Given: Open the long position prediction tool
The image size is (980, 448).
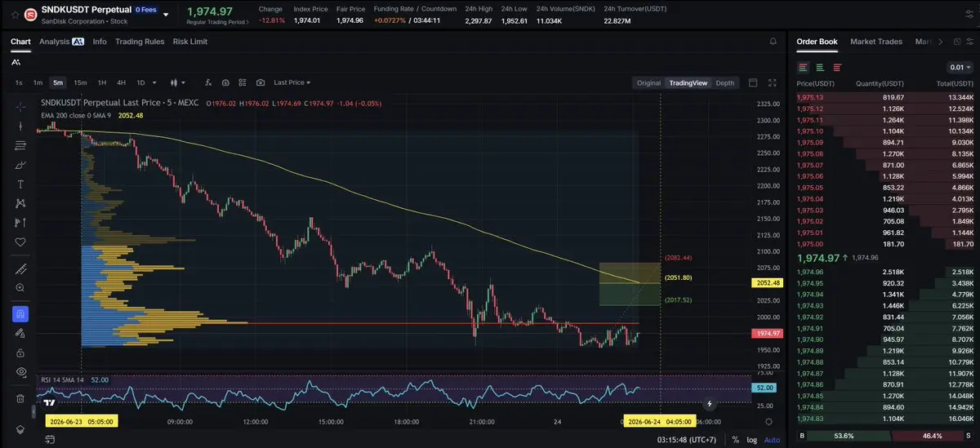Looking at the screenshot, I should tap(20, 222).
